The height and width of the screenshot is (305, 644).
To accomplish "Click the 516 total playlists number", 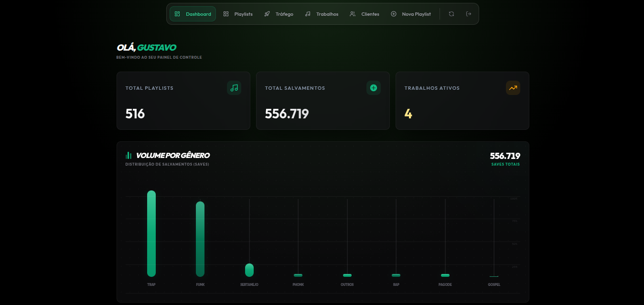I will coord(135,114).
